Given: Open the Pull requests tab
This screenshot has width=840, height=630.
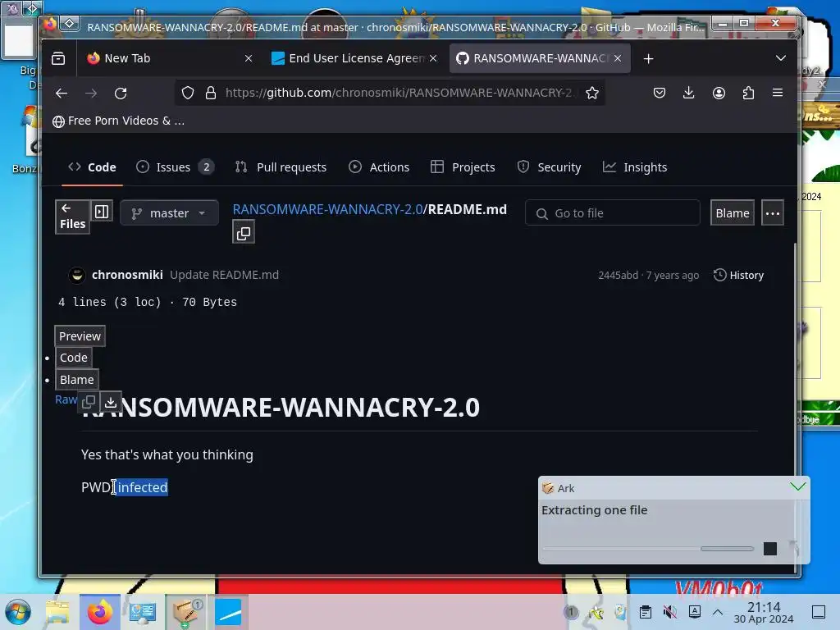Looking at the screenshot, I should pyautogui.click(x=281, y=167).
